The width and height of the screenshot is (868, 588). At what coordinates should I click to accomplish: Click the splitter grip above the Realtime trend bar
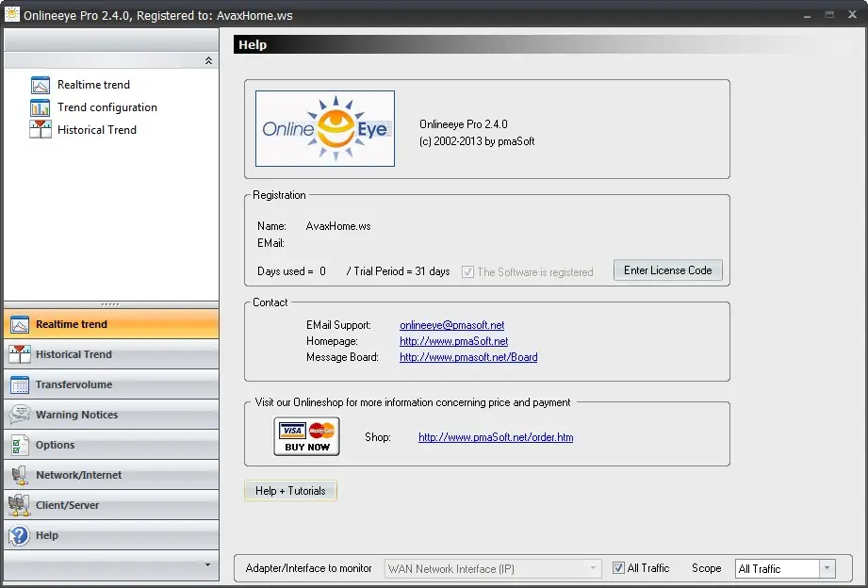[110, 304]
